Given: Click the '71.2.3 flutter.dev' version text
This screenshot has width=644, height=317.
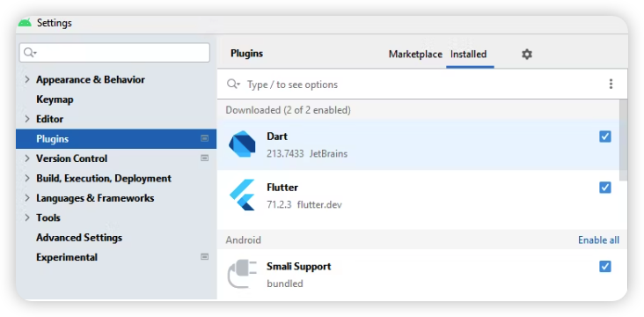Looking at the screenshot, I should coord(304,205).
